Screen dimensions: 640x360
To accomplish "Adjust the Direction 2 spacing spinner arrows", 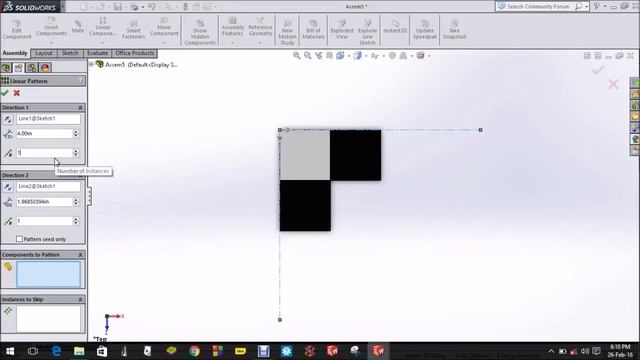I will [x=76, y=202].
